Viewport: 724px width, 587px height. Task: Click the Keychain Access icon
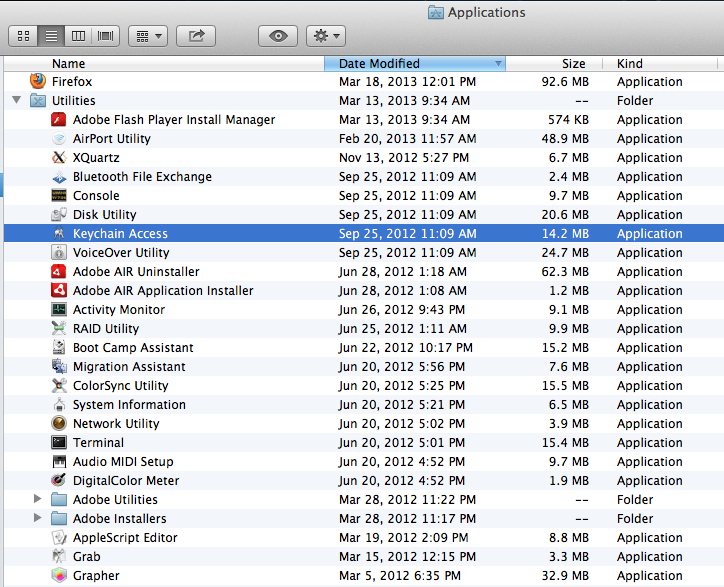[59, 233]
